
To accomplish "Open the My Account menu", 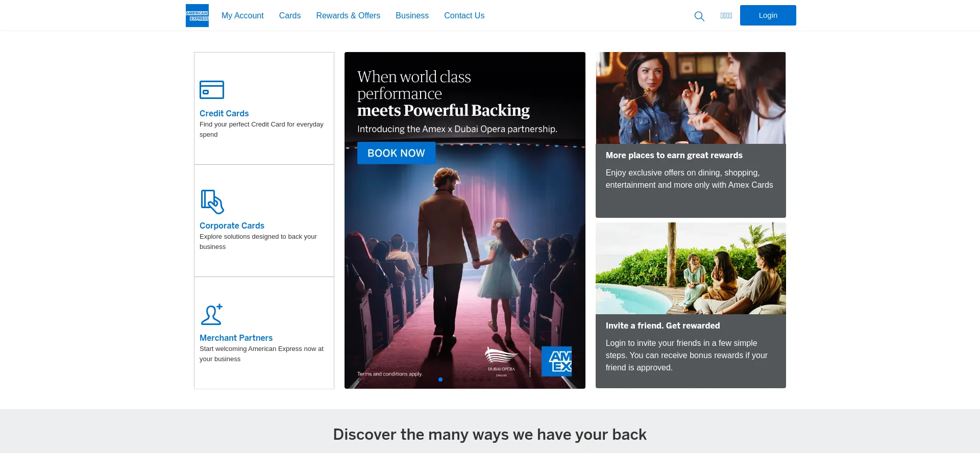I will tap(242, 15).
